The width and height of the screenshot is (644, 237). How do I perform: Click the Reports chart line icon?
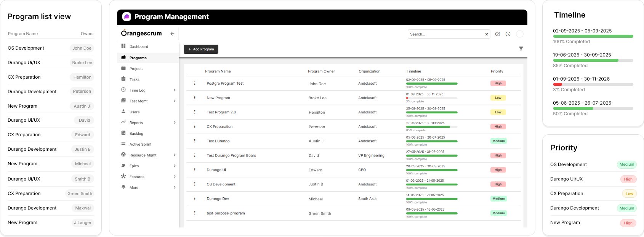[123, 123]
